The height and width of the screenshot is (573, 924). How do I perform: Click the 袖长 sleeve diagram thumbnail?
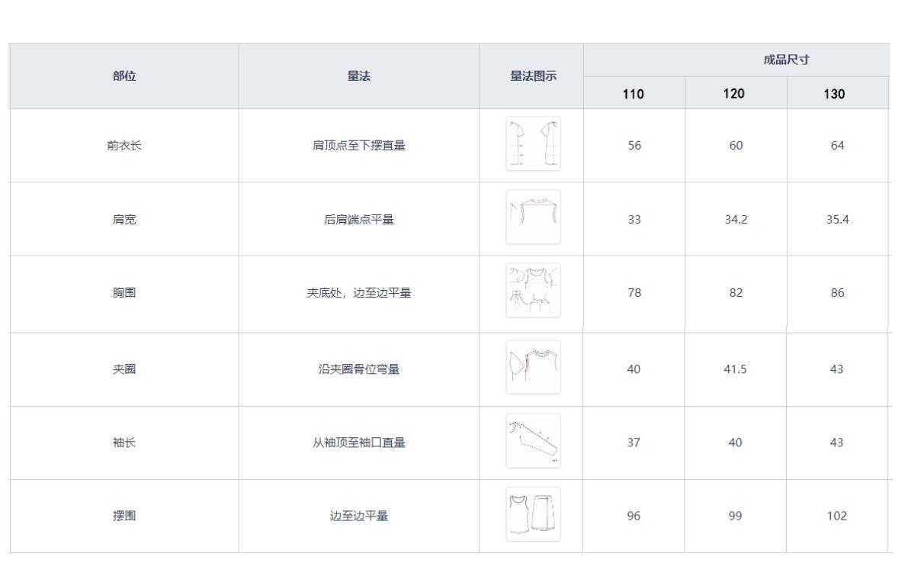tap(533, 441)
